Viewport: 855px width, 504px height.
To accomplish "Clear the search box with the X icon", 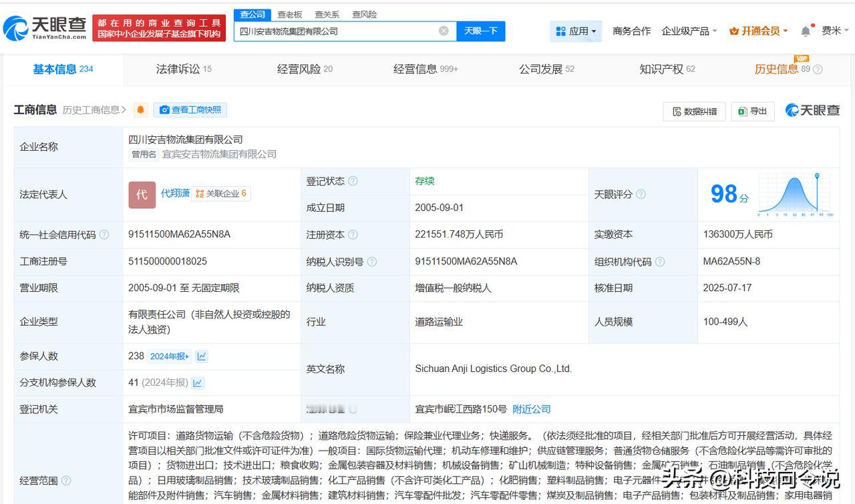I will (x=444, y=31).
